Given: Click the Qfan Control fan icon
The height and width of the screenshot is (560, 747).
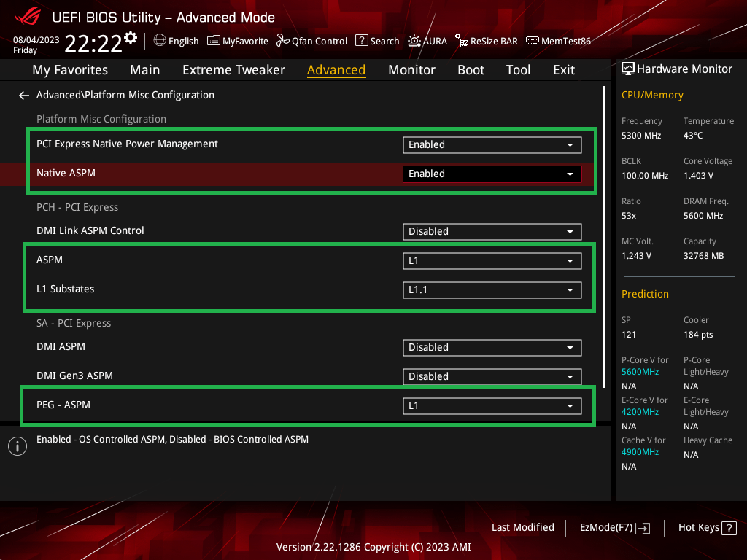Looking at the screenshot, I should point(283,41).
